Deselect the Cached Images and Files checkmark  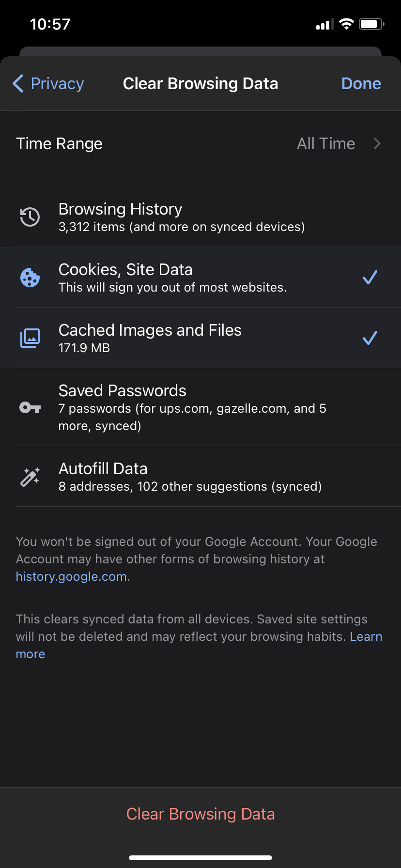370,338
